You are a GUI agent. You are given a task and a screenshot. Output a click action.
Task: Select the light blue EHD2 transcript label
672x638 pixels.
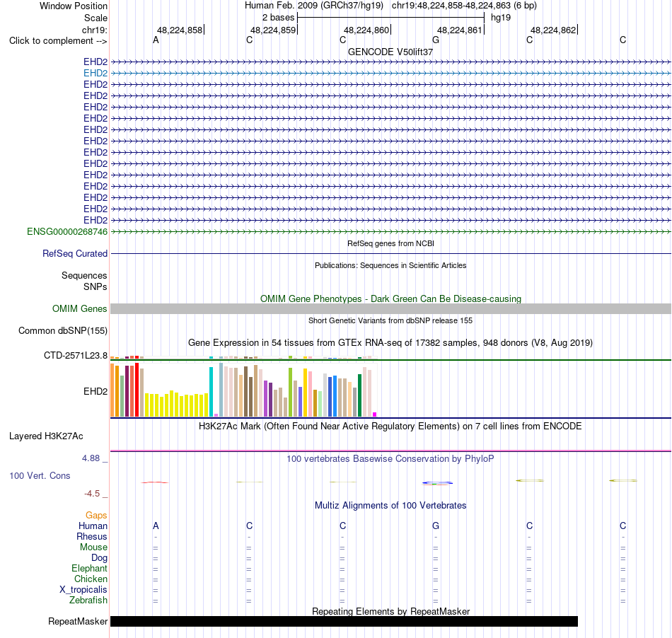click(x=95, y=73)
